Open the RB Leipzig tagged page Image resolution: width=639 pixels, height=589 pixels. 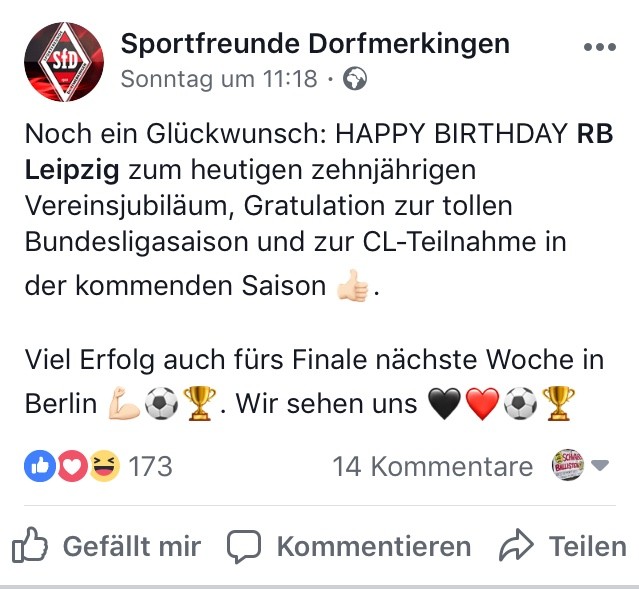319,152
